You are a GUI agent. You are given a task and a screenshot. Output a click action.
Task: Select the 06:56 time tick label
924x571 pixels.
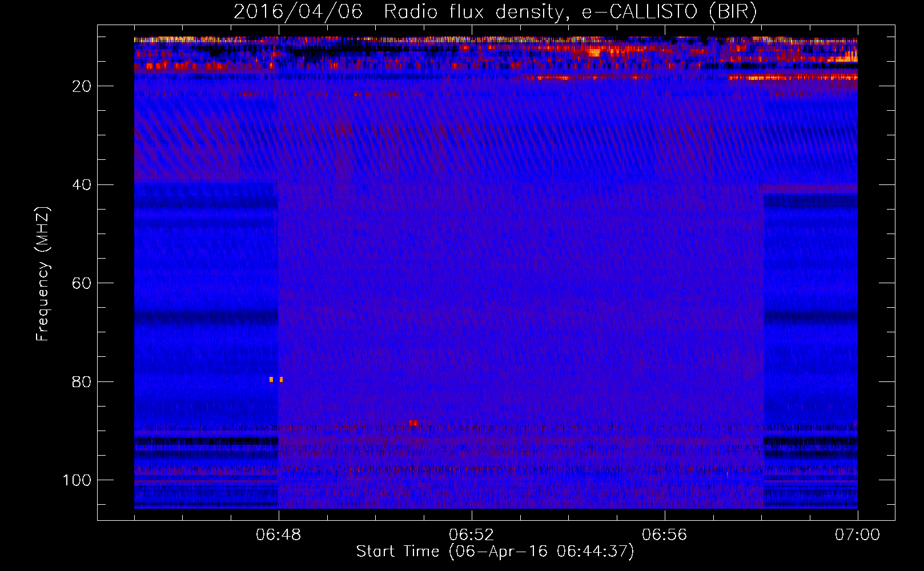click(x=664, y=535)
